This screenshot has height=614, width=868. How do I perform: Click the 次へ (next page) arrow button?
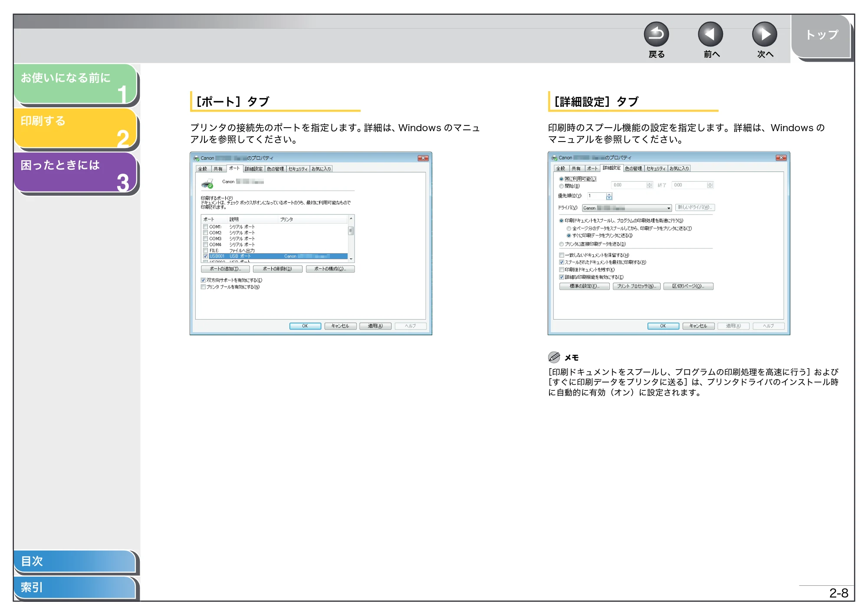[765, 34]
